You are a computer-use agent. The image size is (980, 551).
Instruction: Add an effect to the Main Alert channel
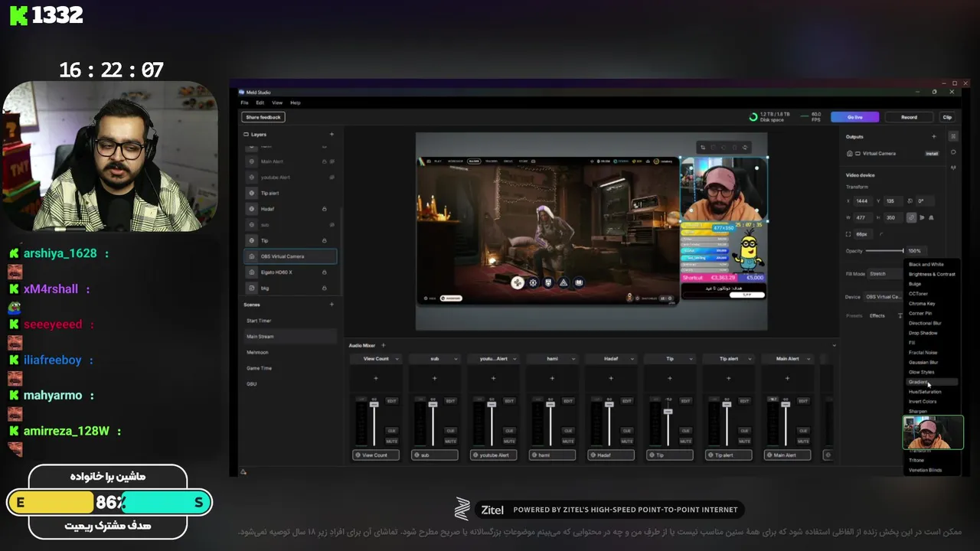[x=787, y=378]
